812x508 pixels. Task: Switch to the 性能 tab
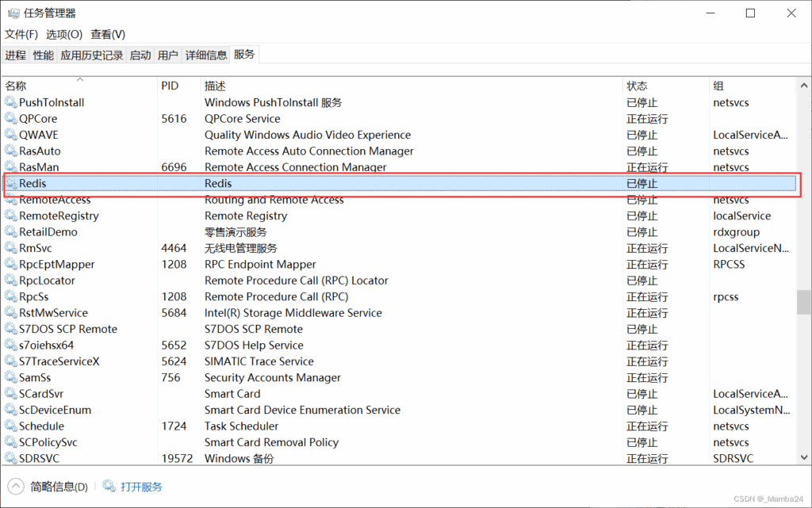point(43,55)
